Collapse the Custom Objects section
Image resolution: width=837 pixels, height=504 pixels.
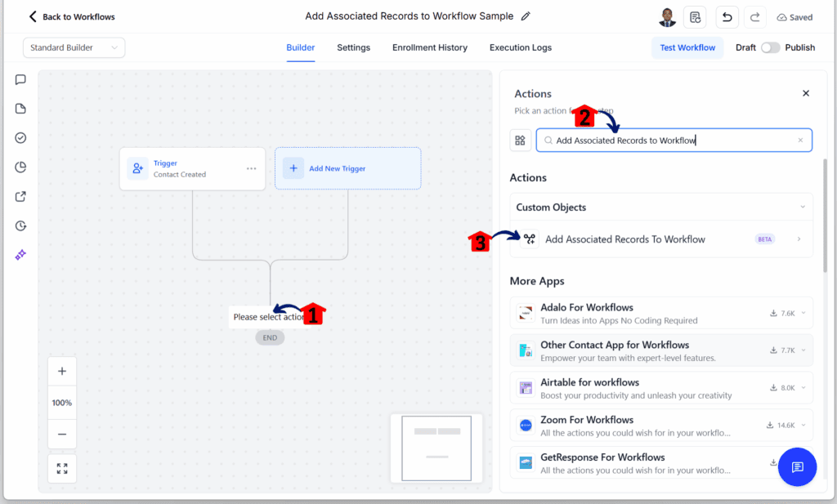[802, 207]
